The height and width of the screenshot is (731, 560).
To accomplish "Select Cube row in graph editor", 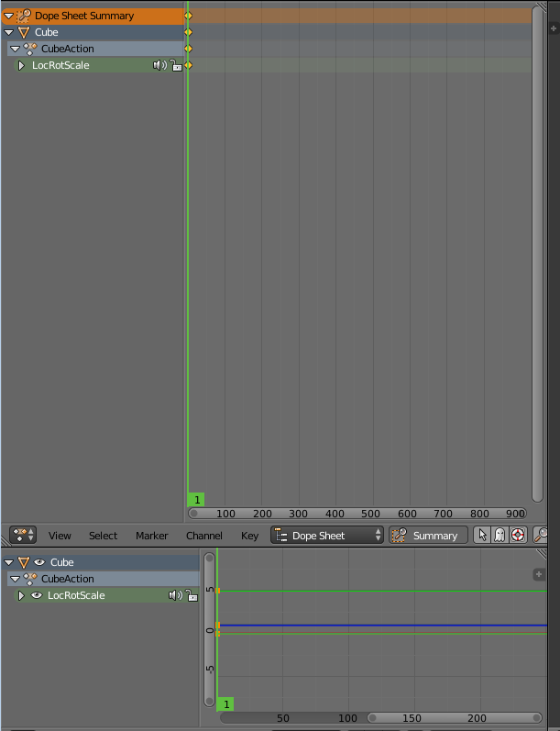I will (100, 562).
